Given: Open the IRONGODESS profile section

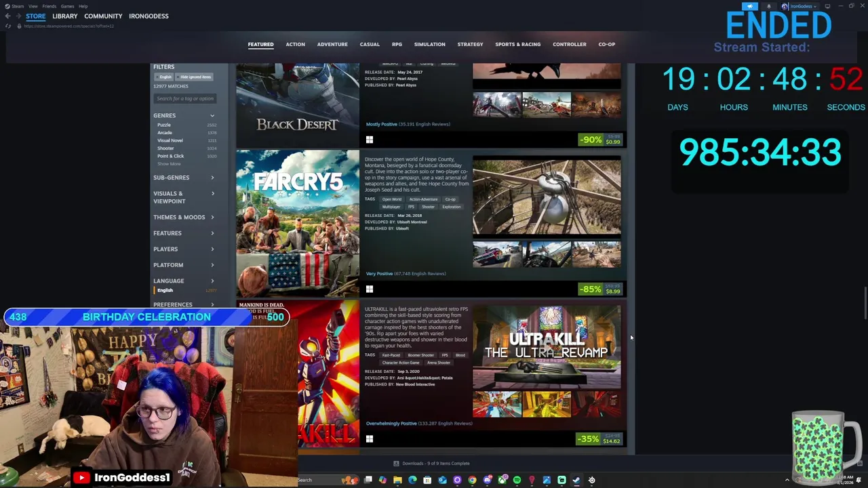Looking at the screenshot, I should tap(149, 16).
